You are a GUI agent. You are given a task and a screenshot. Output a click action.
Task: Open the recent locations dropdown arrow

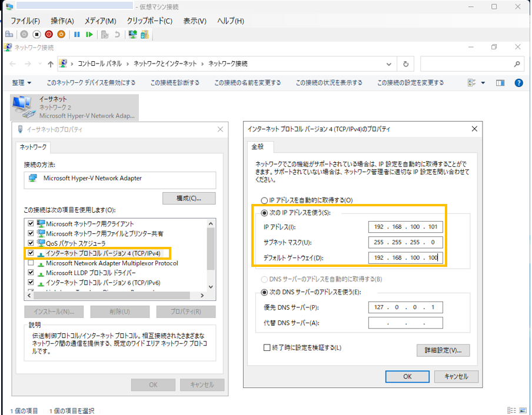coord(40,63)
